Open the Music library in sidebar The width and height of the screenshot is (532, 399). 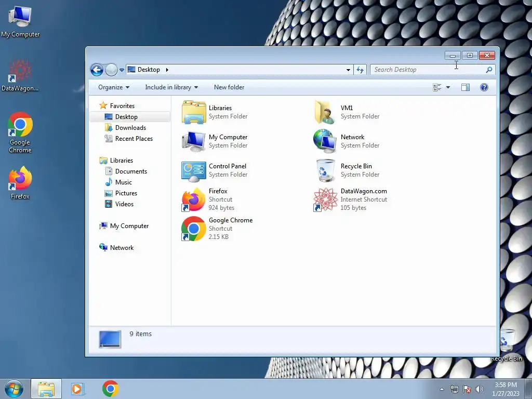[x=118, y=182]
